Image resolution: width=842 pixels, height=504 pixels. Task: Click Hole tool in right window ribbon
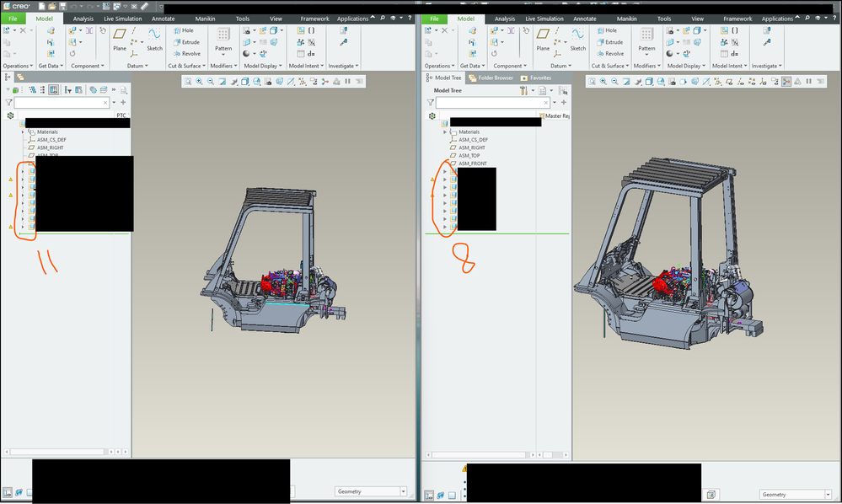(608, 30)
